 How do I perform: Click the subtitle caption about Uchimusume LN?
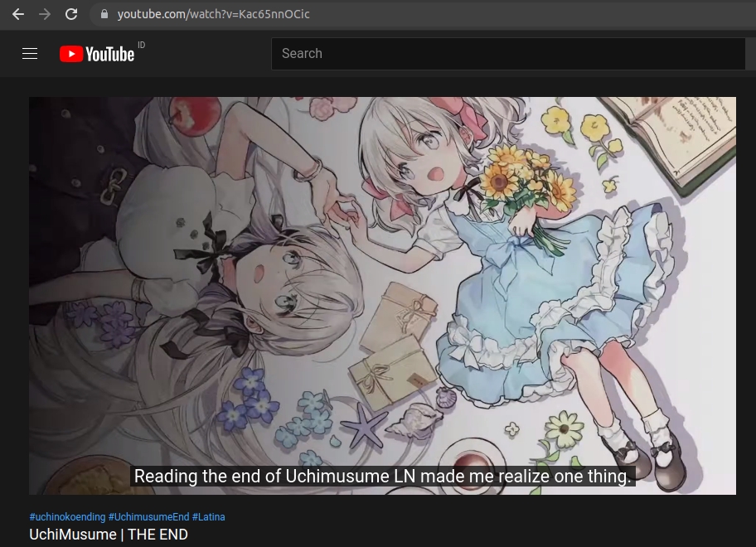pyautogui.click(x=382, y=477)
